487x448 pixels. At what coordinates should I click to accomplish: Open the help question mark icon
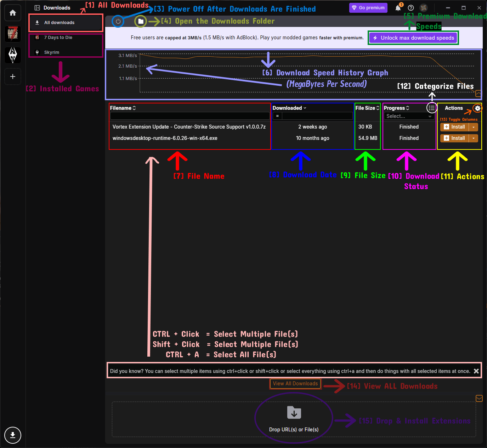click(x=411, y=8)
